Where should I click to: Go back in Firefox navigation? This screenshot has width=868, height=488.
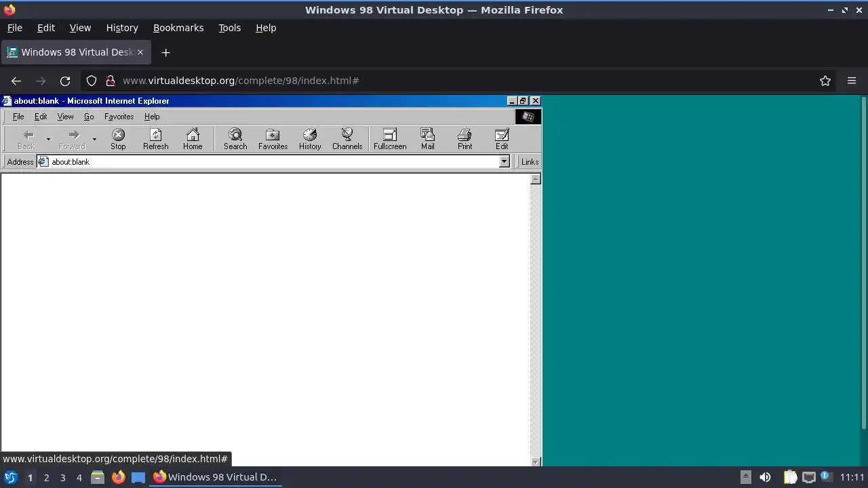16,81
